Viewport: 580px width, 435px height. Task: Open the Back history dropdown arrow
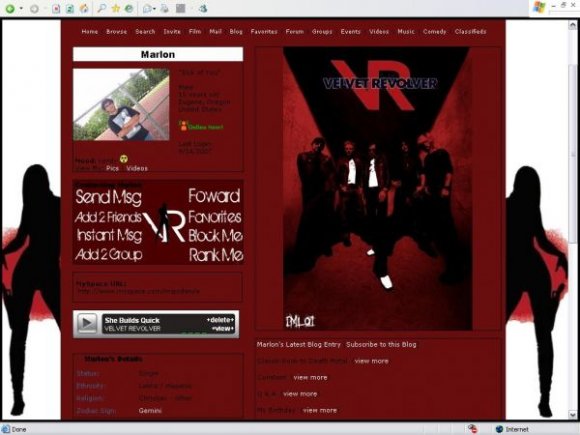[x=21, y=9]
